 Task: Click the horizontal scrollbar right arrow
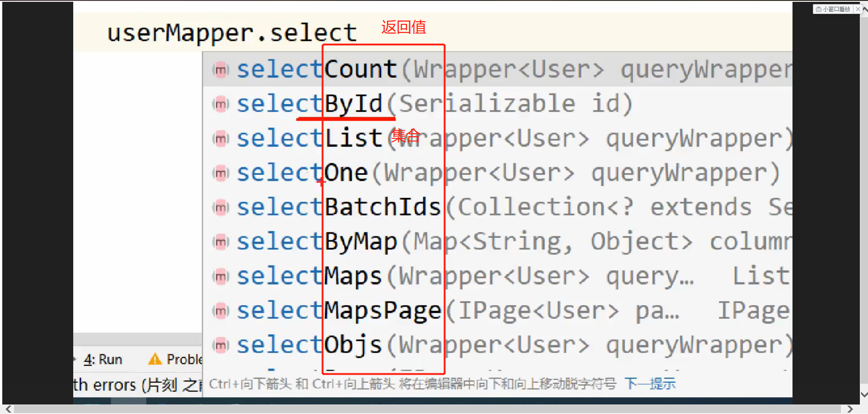click(x=850, y=409)
